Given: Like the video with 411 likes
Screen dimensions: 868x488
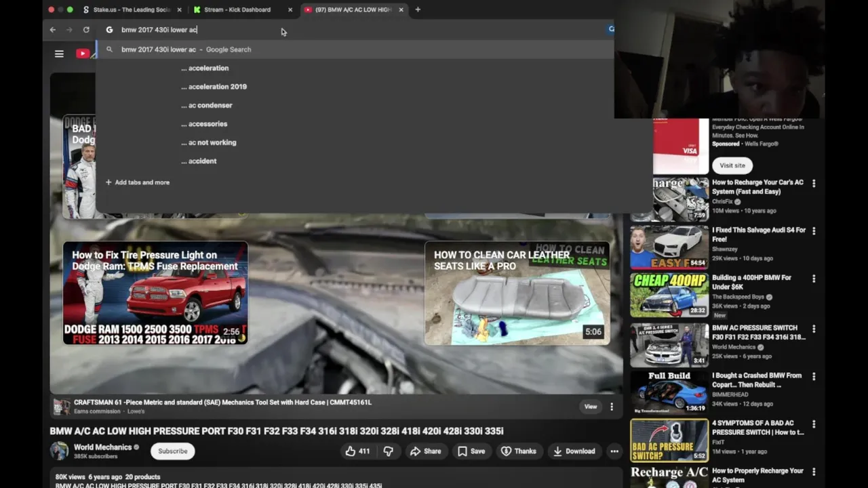Looking at the screenshot, I should [357, 451].
